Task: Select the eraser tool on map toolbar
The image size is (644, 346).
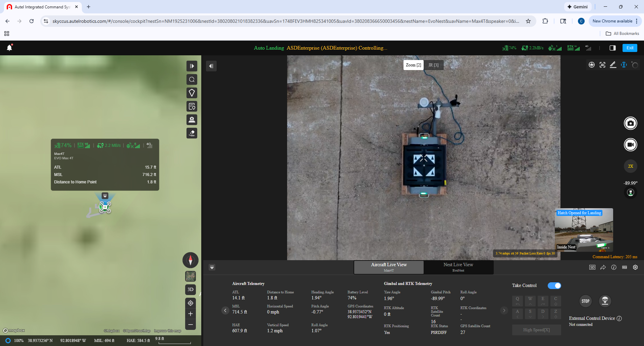Action: click(x=192, y=133)
